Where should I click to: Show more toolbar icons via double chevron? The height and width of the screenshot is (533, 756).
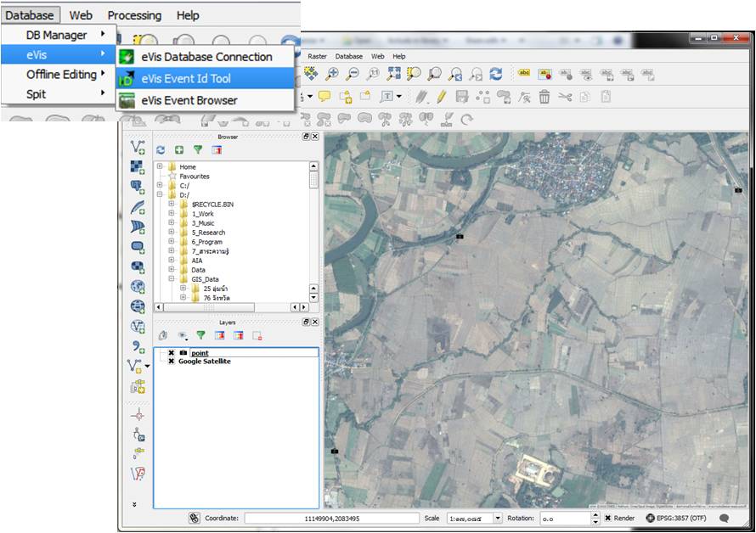pyautogui.click(x=134, y=504)
